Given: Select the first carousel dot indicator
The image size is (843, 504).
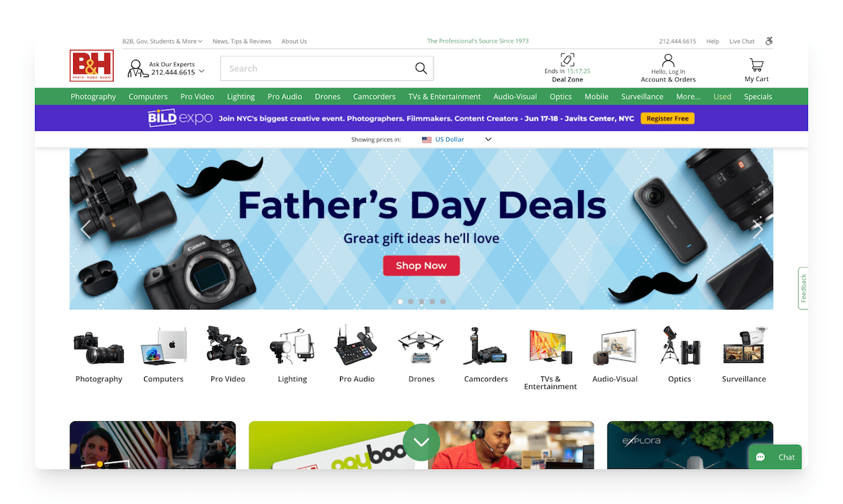Looking at the screenshot, I should pyautogui.click(x=400, y=302).
